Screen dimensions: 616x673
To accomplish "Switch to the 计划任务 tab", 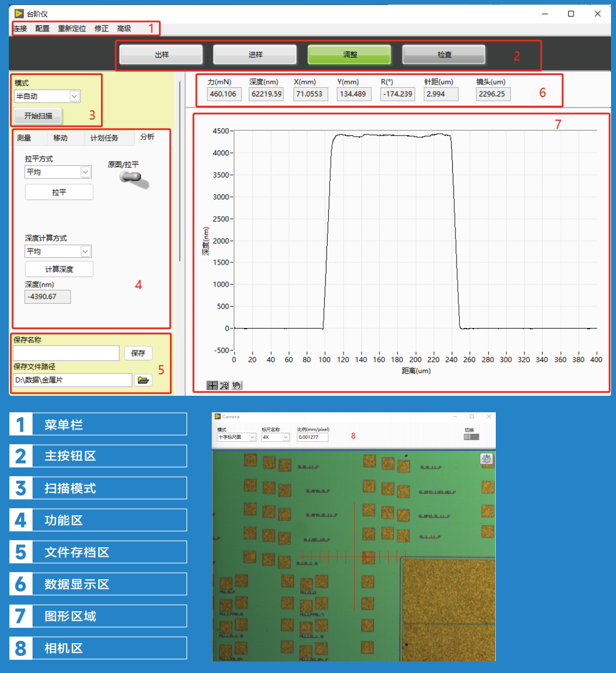I will [x=104, y=138].
